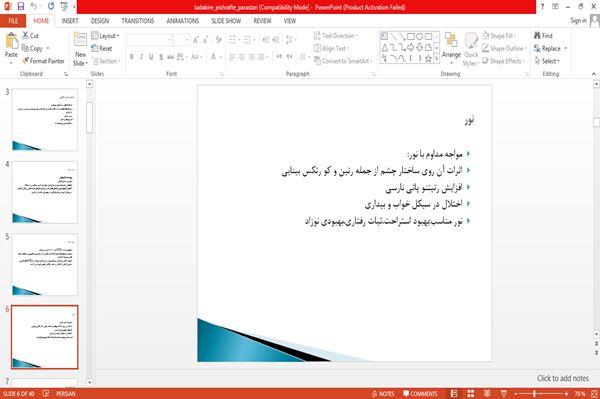Click Fit slide to window icon
The height and width of the screenshot is (399, 600).
(x=594, y=394)
